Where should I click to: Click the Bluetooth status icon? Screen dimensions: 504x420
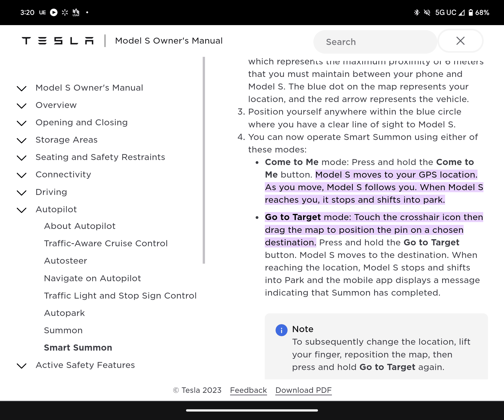(x=417, y=13)
